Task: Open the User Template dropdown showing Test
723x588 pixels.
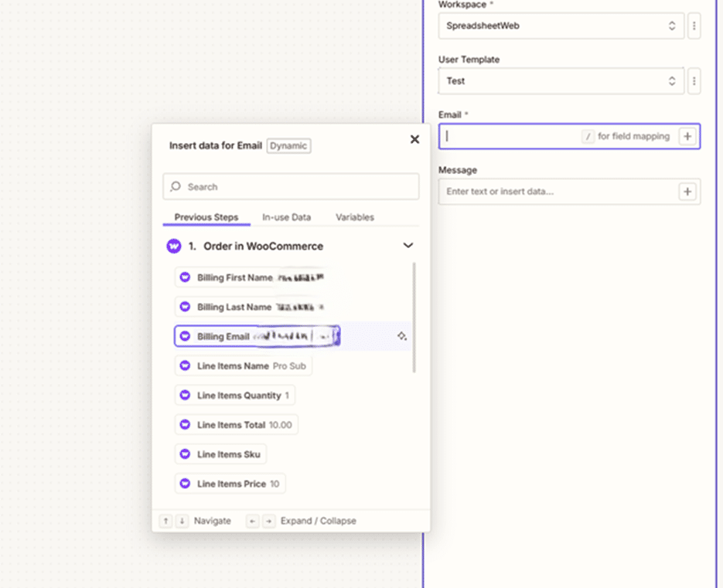Action: click(x=561, y=81)
